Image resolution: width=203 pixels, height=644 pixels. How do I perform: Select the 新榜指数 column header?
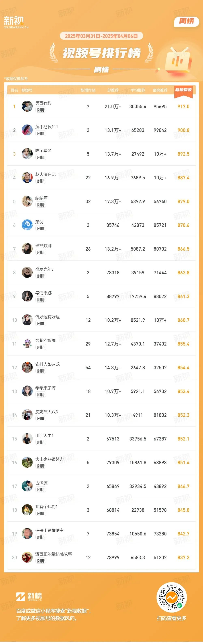(x=183, y=90)
